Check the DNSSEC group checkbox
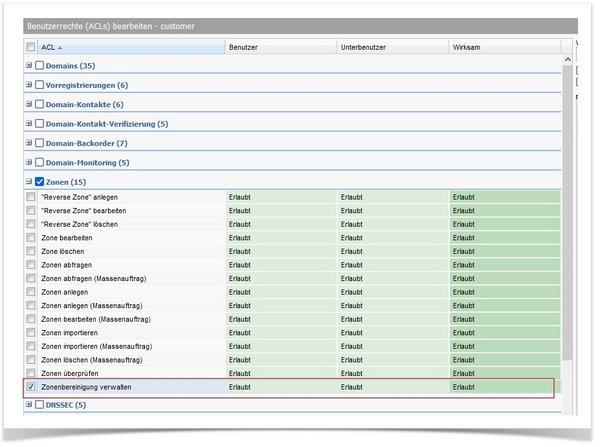 point(39,405)
